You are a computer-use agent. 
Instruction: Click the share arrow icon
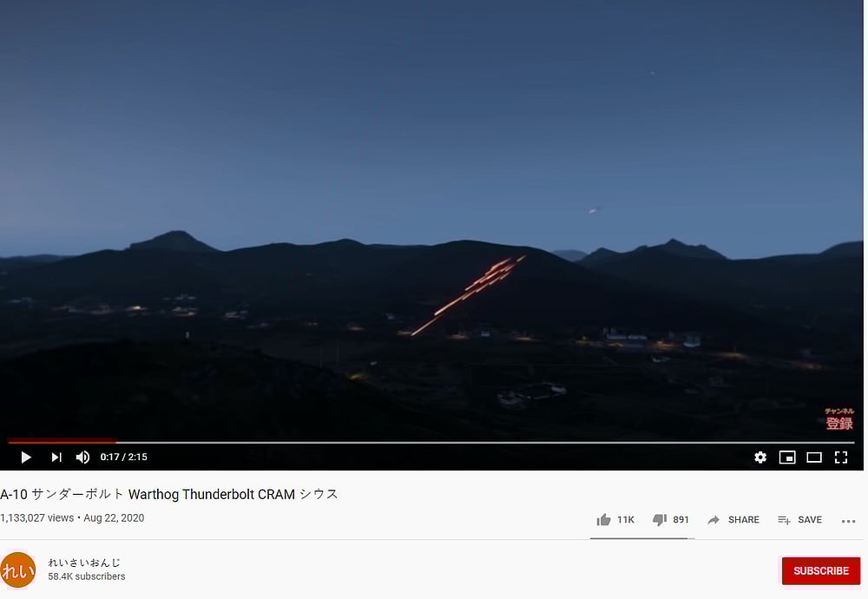pyautogui.click(x=713, y=520)
